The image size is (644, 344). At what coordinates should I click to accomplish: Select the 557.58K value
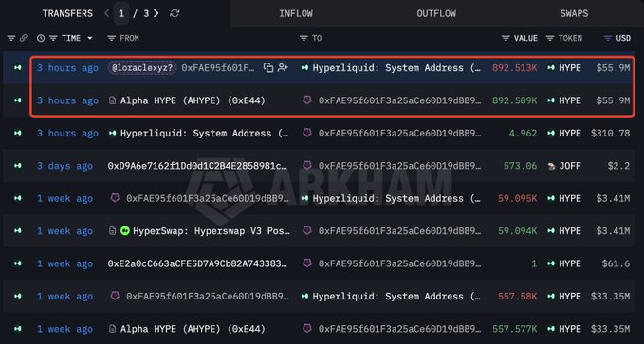518,297
